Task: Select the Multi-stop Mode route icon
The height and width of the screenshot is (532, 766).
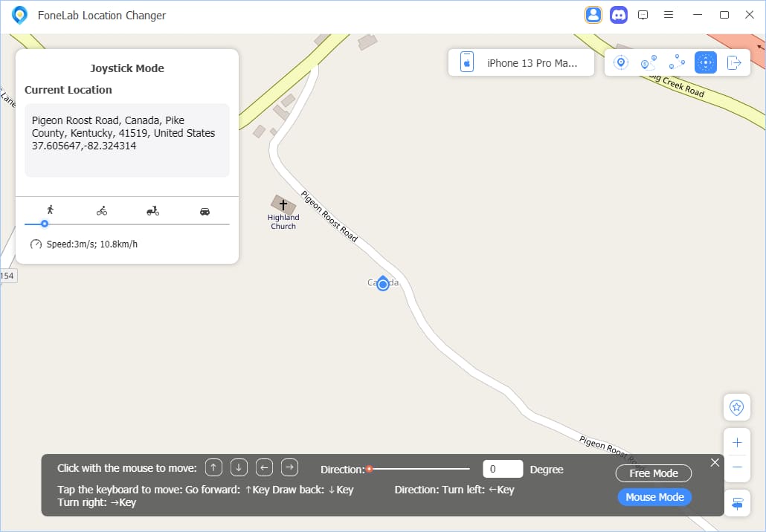Action: pyautogui.click(x=677, y=62)
